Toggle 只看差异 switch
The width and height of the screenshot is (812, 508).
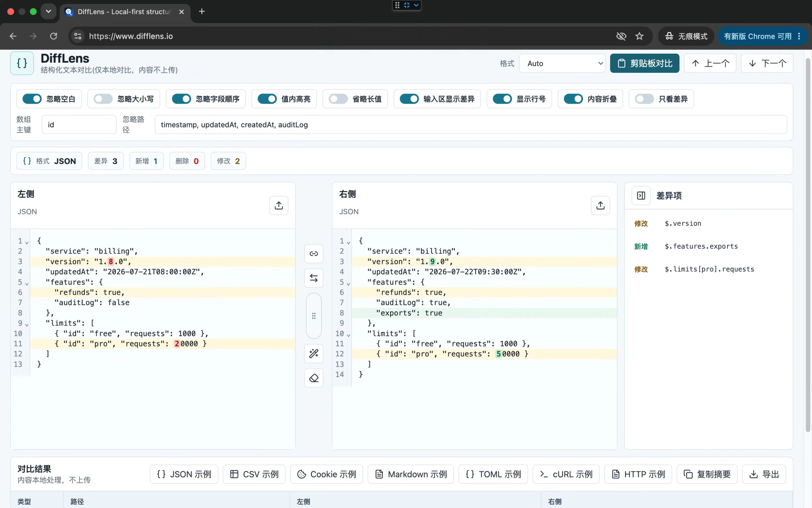click(x=644, y=99)
